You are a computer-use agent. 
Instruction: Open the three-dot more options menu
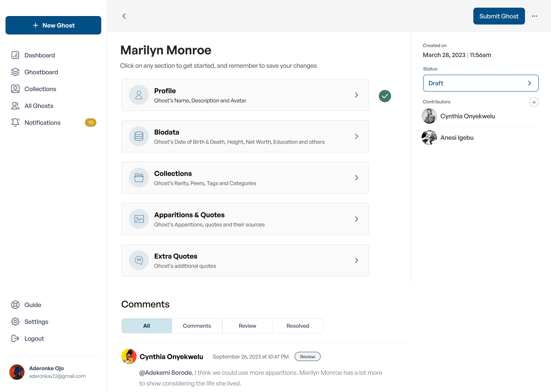click(x=535, y=16)
